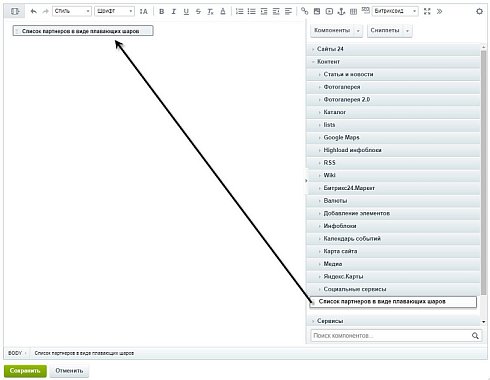Screen dimensions: 490x380
Task: Expand the Сервисы section
Action: tap(393, 321)
